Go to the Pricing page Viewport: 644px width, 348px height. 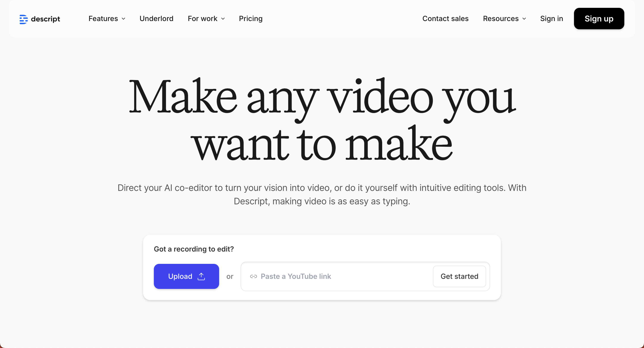pyautogui.click(x=251, y=19)
